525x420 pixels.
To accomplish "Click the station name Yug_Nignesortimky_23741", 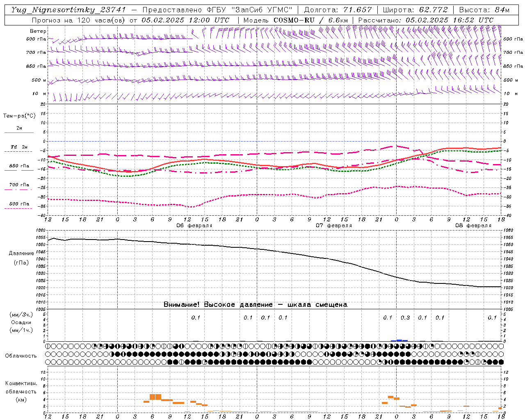I will click(x=69, y=10).
